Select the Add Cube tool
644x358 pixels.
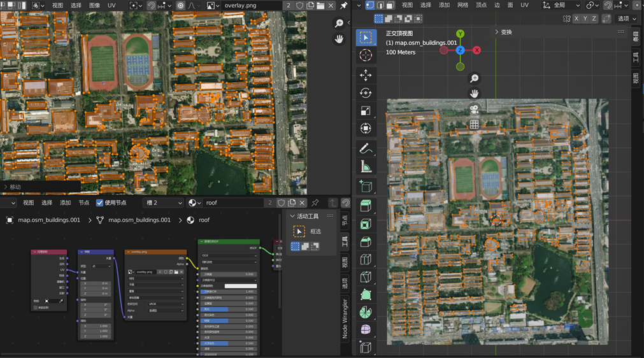(366, 187)
